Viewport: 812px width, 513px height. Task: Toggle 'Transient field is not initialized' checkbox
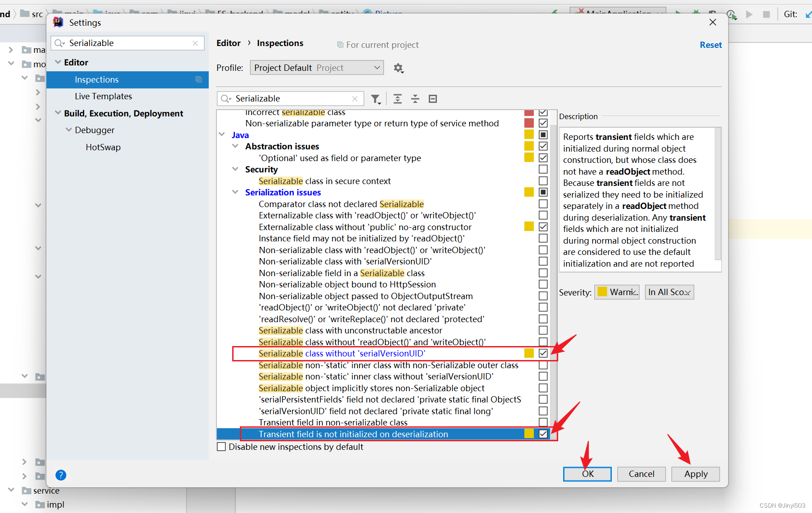543,434
